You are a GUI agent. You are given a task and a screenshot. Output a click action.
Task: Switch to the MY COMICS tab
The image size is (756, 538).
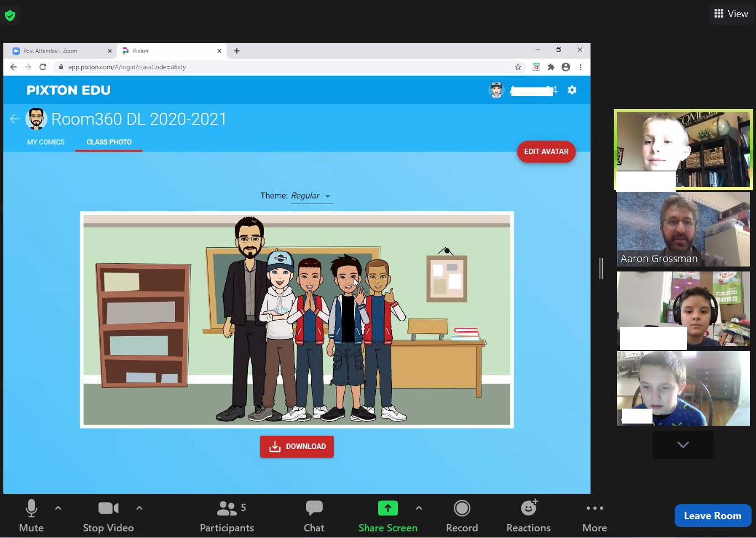click(46, 142)
